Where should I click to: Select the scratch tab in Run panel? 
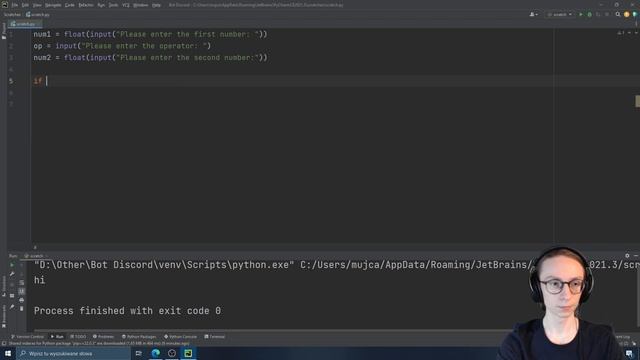[36, 256]
